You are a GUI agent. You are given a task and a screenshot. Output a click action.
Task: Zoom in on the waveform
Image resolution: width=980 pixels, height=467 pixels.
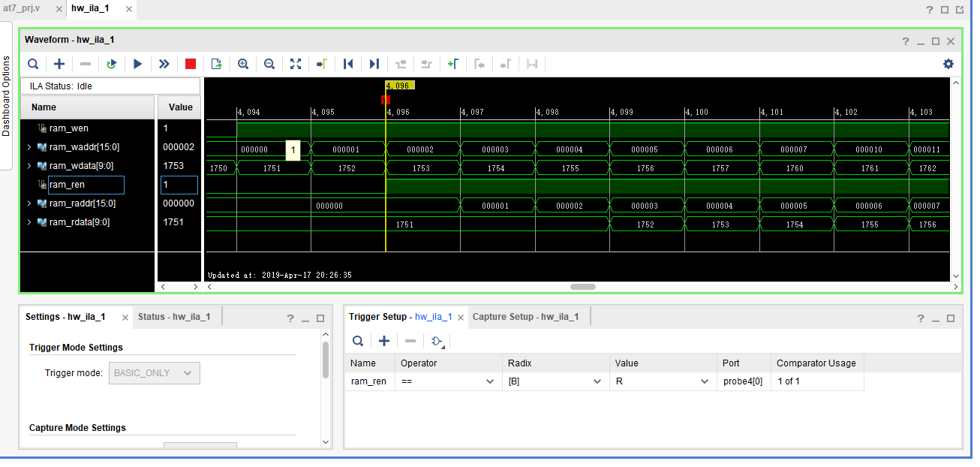click(243, 64)
